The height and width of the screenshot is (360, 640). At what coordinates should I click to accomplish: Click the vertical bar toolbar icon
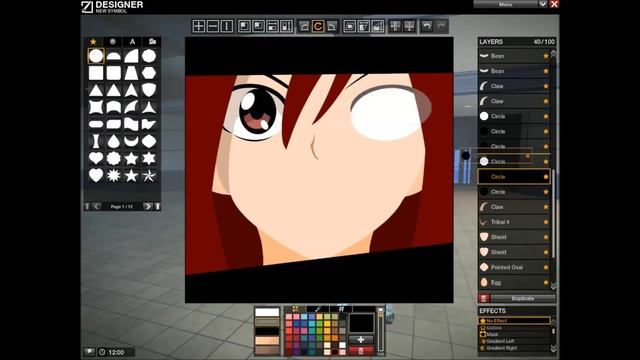coord(227,26)
